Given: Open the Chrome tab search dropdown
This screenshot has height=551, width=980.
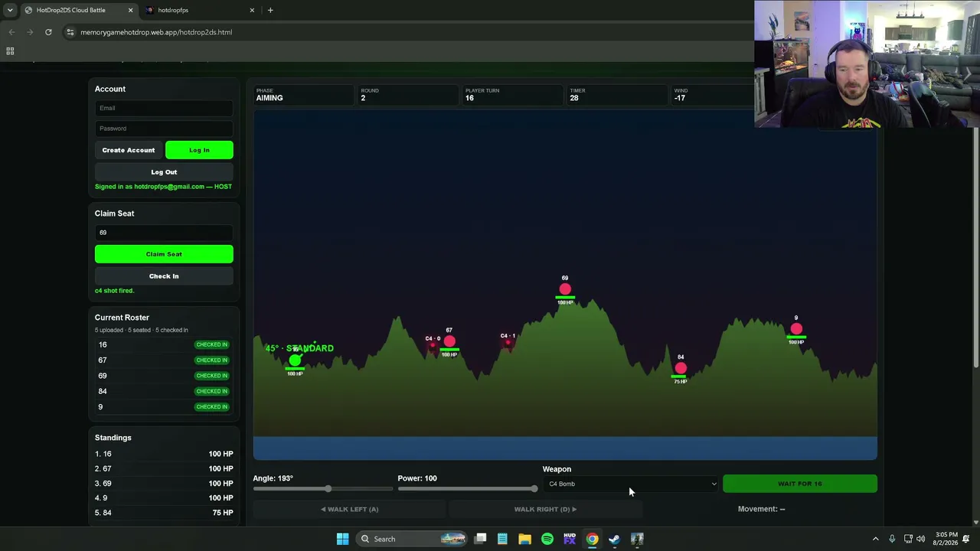Looking at the screenshot, I should [10, 10].
